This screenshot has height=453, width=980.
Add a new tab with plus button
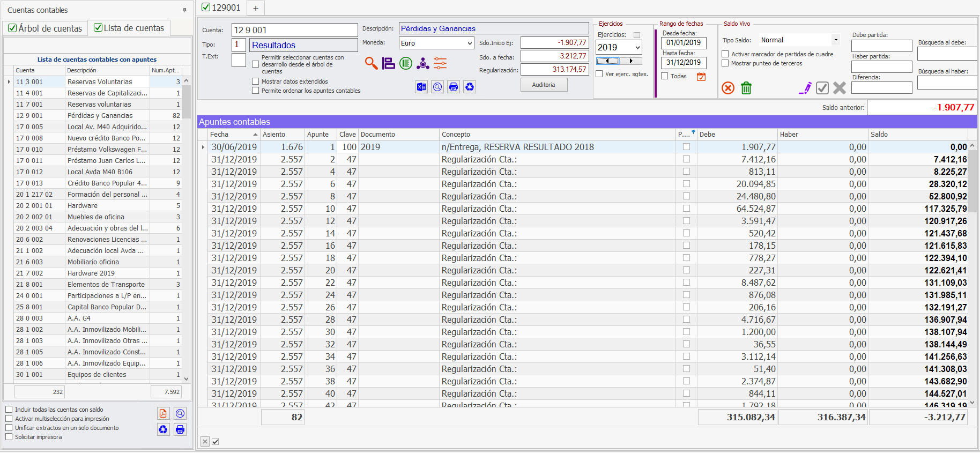[256, 8]
